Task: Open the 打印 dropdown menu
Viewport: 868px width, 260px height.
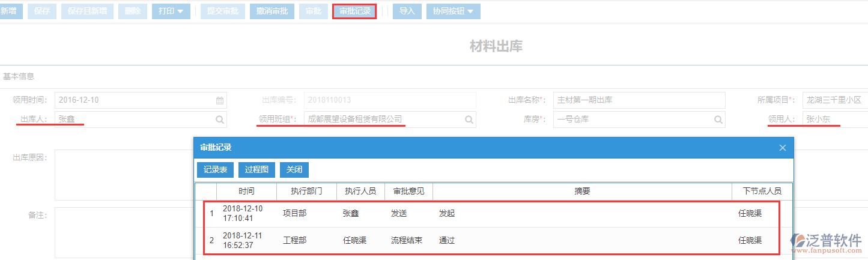Action: (x=171, y=11)
